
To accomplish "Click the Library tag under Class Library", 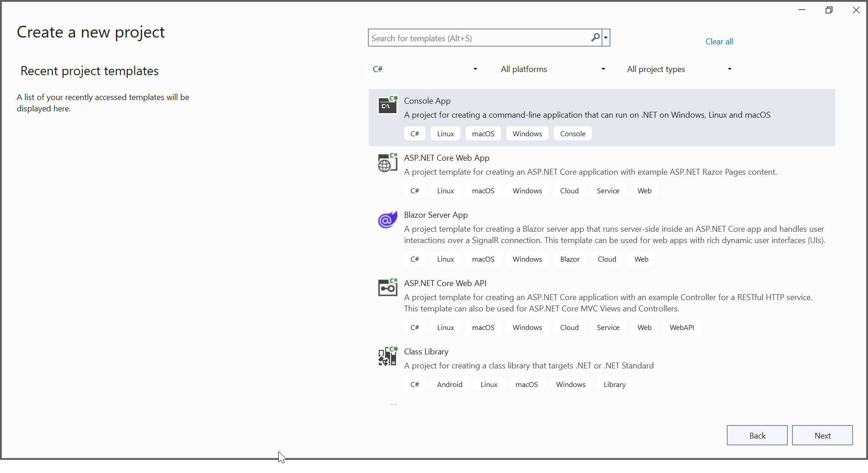I will [615, 384].
